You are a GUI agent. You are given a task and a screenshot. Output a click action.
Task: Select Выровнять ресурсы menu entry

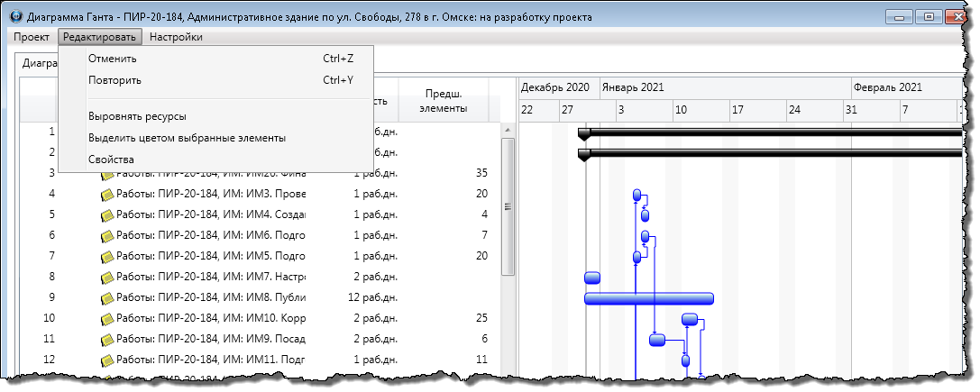click(137, 116)
